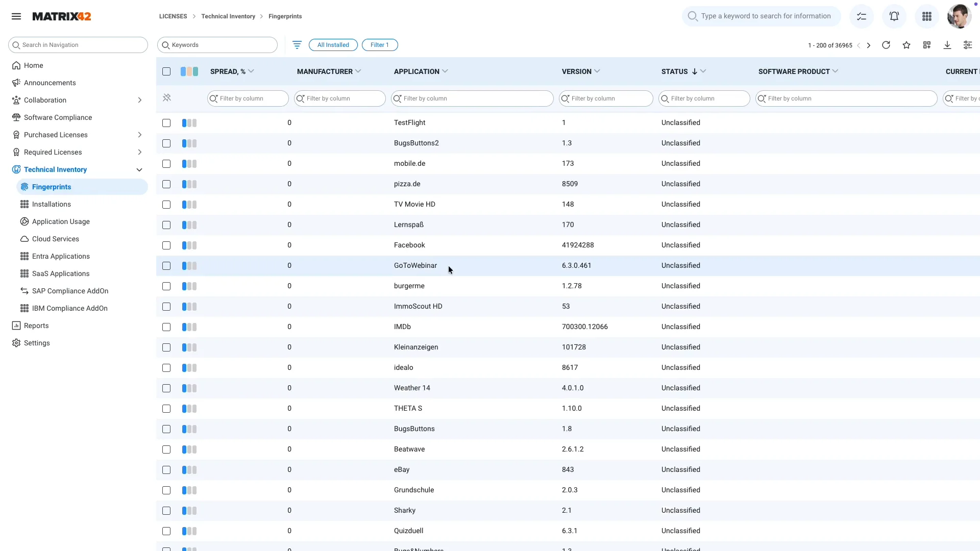Clear column filters pin icon
Image resolution: width=980 pixels, height=551 pixels.
point(167,98)
